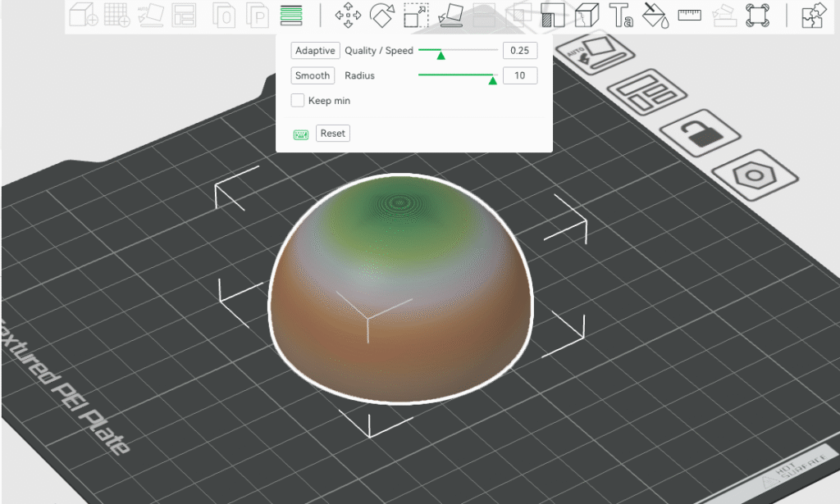Use the Place on face tool

449,15
